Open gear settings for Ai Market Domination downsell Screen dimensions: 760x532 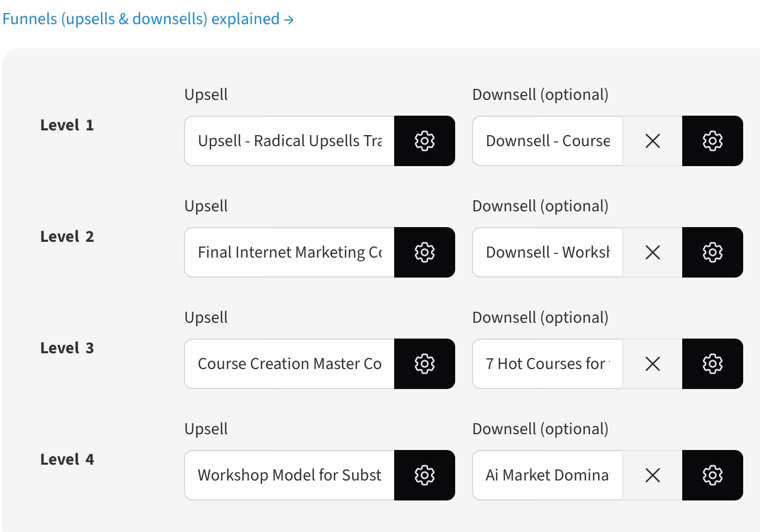712,475
